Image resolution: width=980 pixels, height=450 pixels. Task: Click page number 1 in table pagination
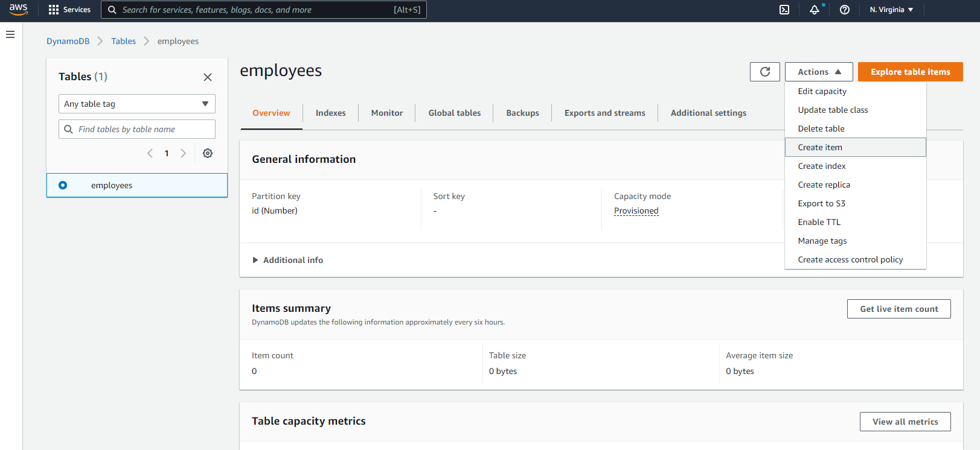click(x=167, y=153)
